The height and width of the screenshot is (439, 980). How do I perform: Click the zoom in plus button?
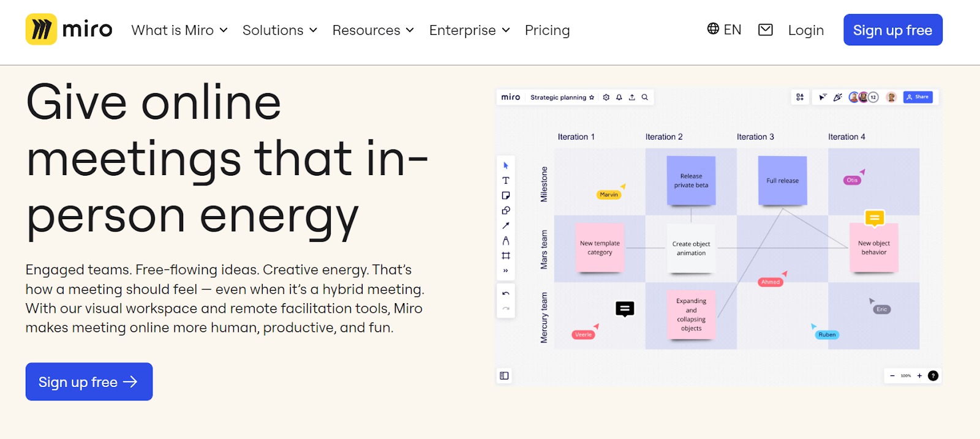click(919, 376)
